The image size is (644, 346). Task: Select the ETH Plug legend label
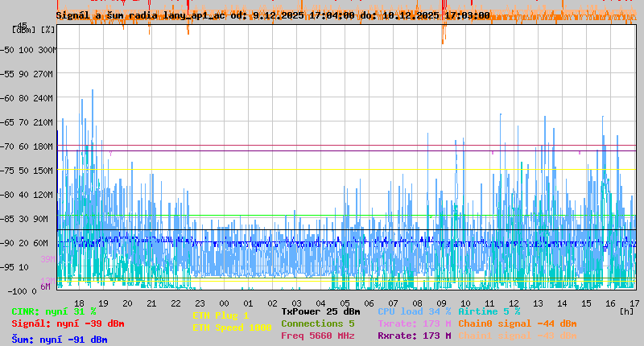coord(221,316)
